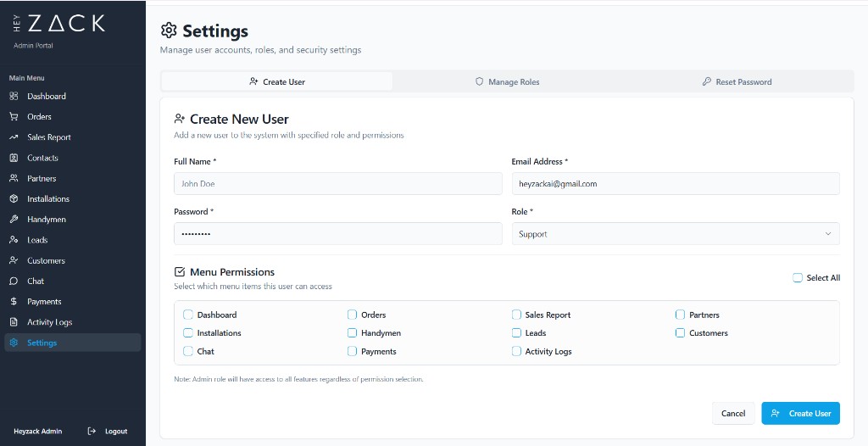Viewport: 868px width, 446px height.
Task: Check the Installations permission box
Action: pyautogui.click(x=187, y=333)
